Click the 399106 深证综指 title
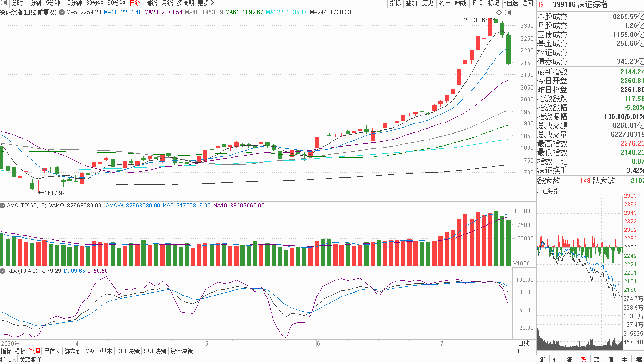 (x=580, y=4)
